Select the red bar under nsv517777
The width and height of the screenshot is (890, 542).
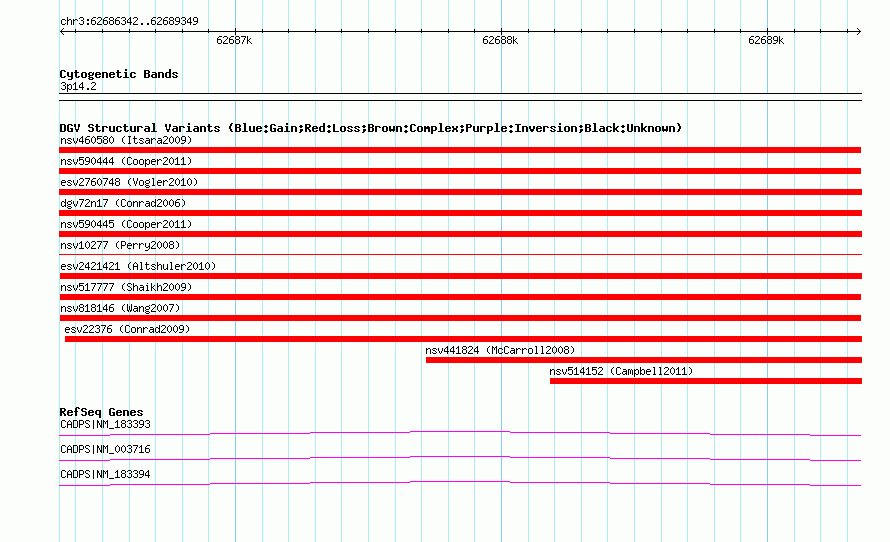(460, 297)
